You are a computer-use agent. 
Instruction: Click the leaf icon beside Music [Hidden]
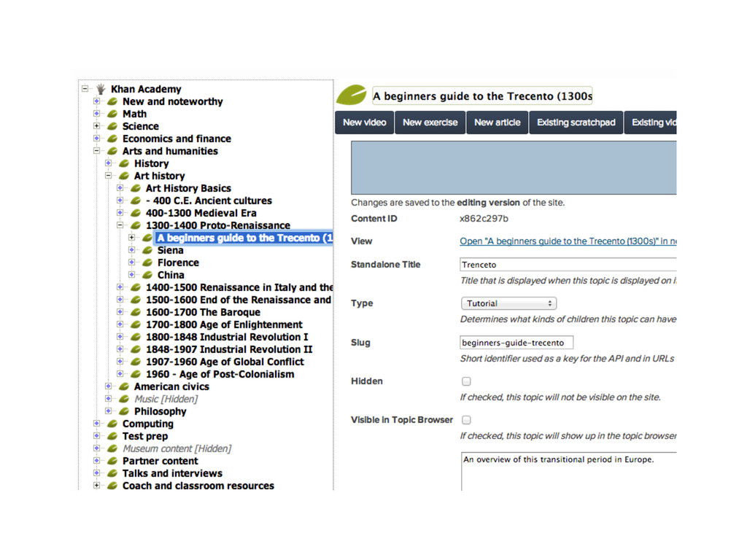[x=124, y=399]
